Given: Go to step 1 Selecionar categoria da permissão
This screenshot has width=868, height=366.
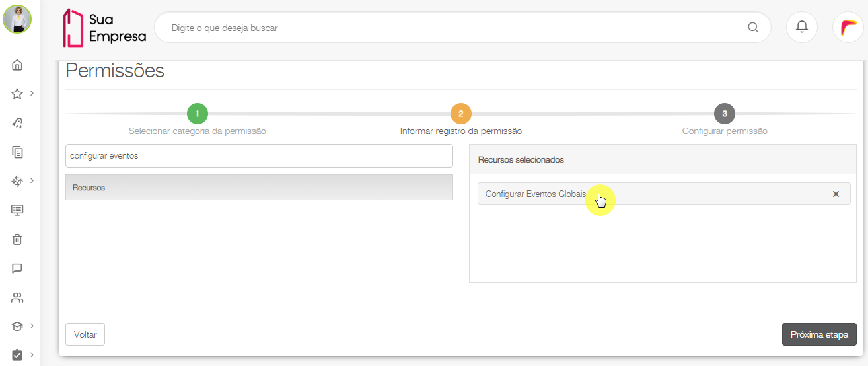Looking at the screenshot, I should 198,114.
